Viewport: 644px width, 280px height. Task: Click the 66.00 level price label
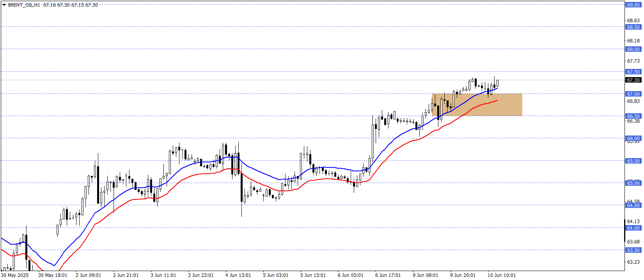pyautogui.click(x=633, y=138)
